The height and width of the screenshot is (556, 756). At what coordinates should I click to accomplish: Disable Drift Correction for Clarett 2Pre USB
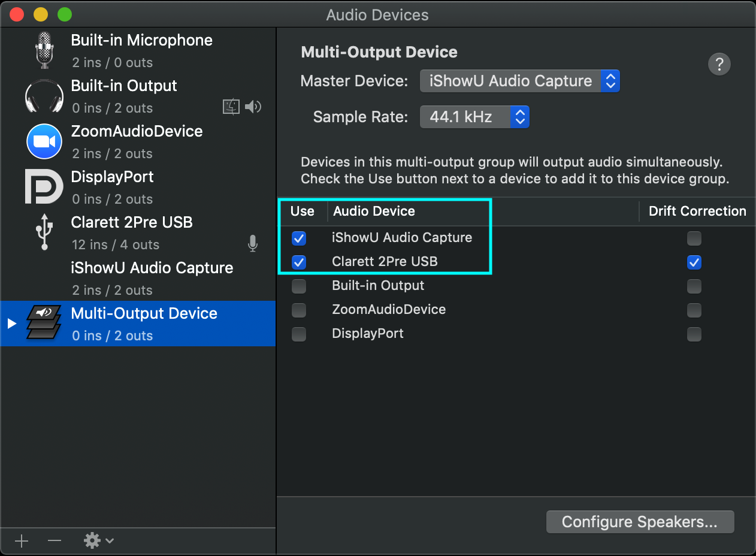coord(694,262)
